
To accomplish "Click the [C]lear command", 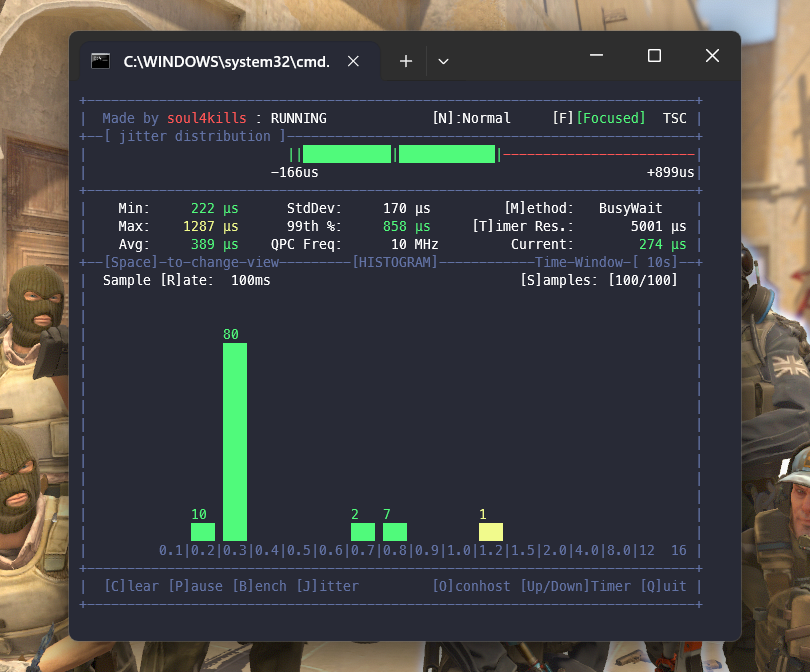I will coord(131,586).
